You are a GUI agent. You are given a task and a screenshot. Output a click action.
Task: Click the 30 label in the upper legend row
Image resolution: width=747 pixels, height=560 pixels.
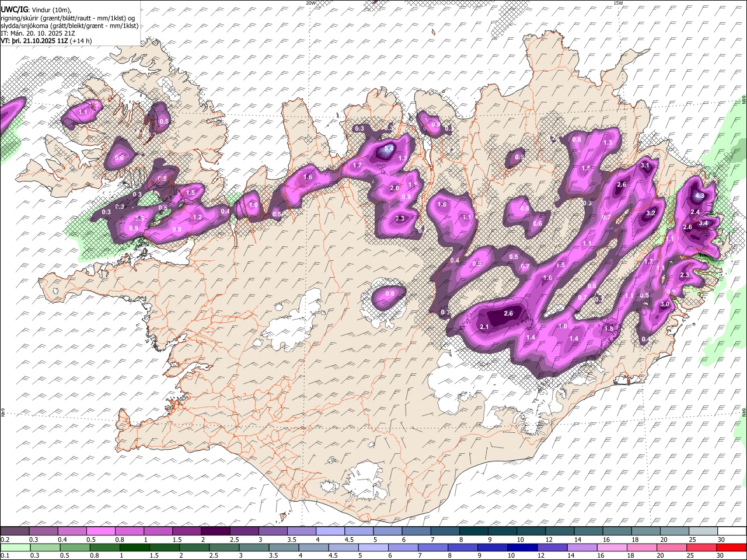[721, 540]
